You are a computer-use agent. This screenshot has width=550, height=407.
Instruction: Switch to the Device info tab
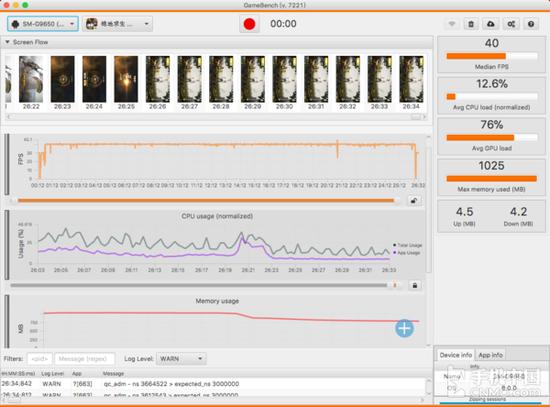point(455,355)
